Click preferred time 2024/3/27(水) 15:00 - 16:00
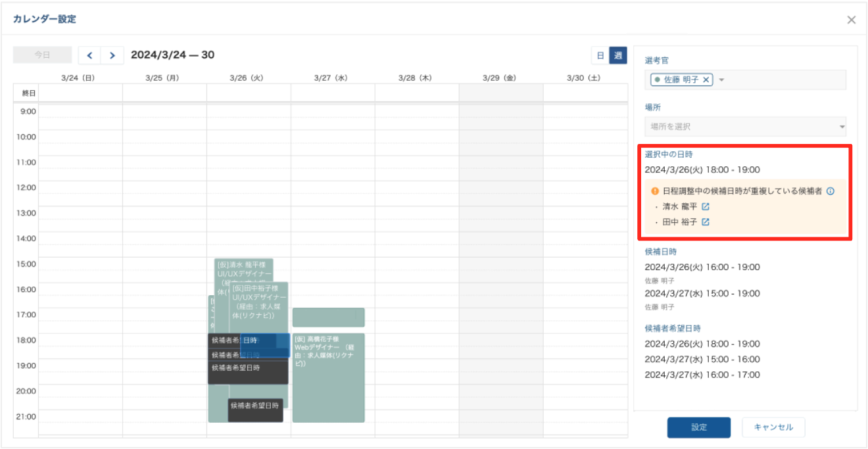This screenshot has height=449, width=868. (702, 359)
